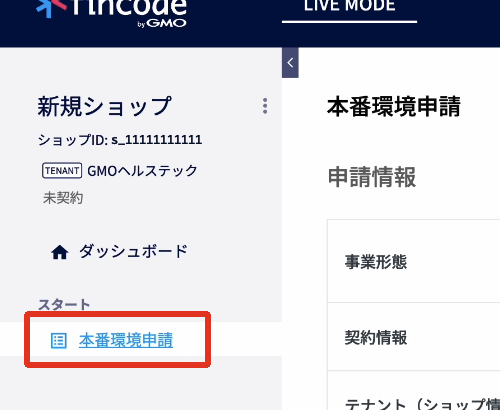Click the 申請情報 heading
The width and height of the screenshot is (500, 410).
coord(372,177)
